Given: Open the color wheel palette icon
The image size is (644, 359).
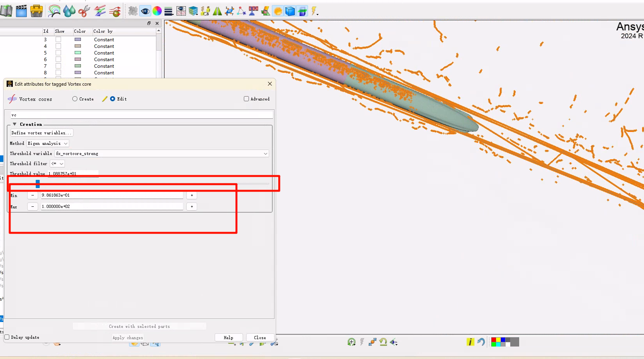Looking at the screenshot, I should 157,11.
